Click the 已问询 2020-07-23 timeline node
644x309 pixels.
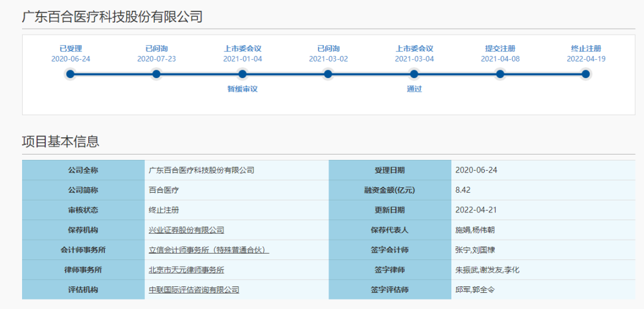pos(156,75)
